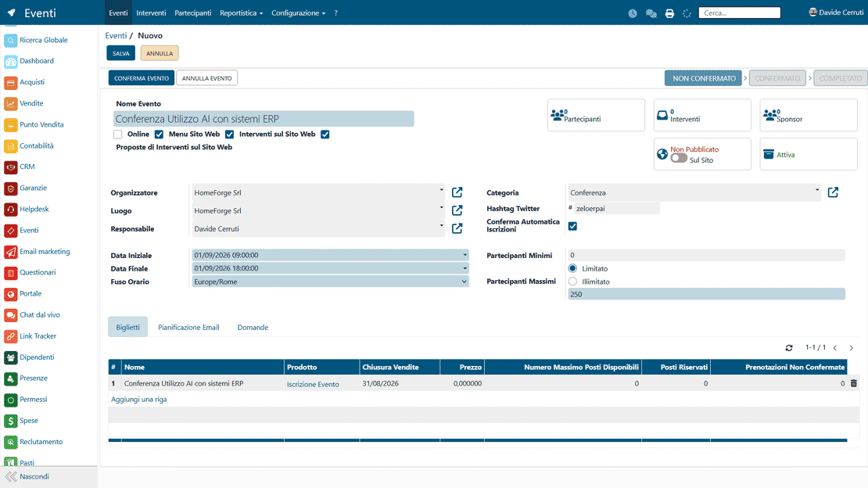This screenshot has height=488, width=868.
Task: Open external link for Responsabile record
Action: pyautogui.click(x=457, y=228)
